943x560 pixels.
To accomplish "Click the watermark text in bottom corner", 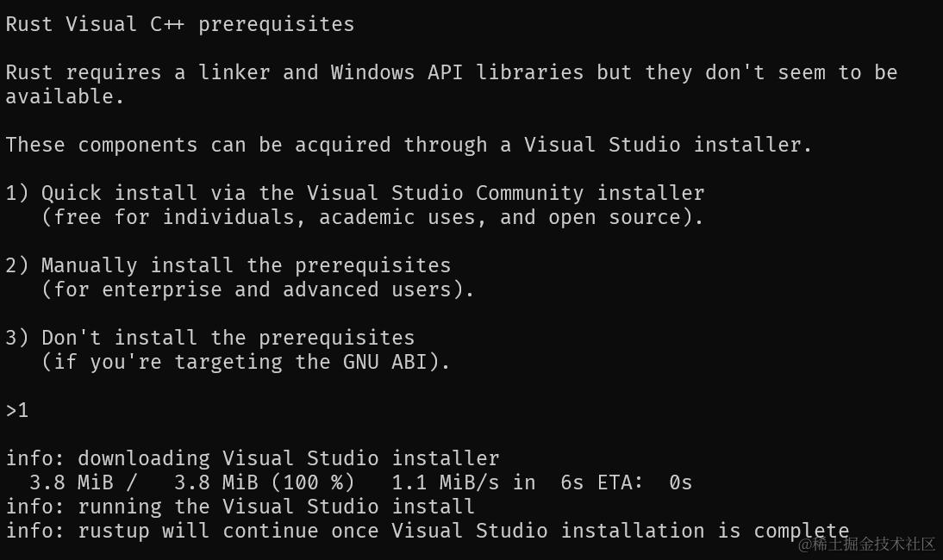I will (866, 544).
